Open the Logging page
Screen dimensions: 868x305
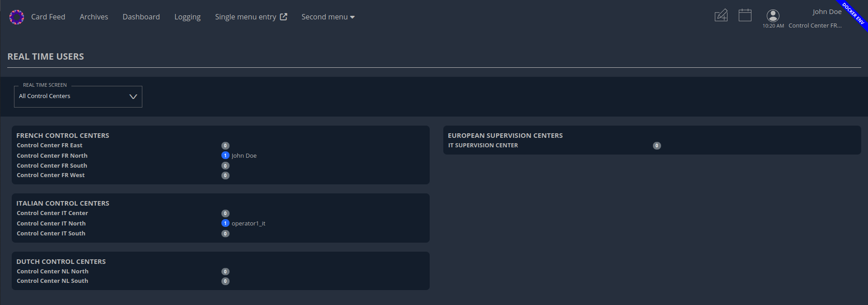click(x=187, y=17)
